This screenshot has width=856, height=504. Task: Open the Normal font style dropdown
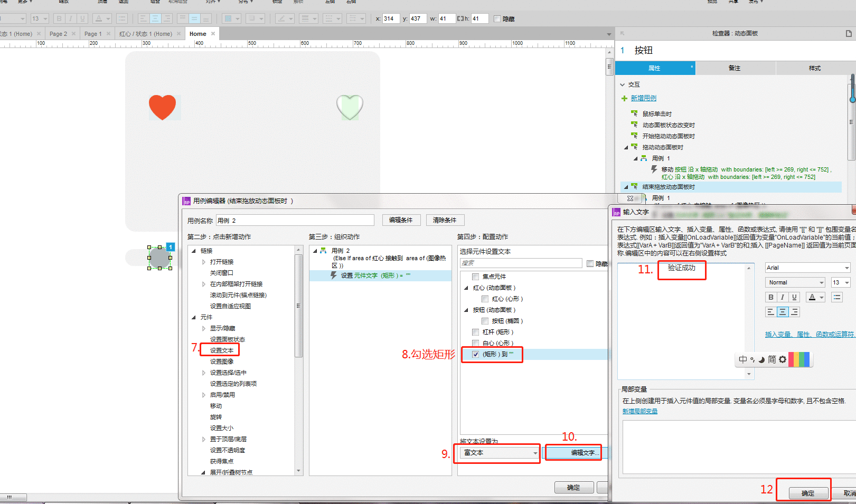coord(795,282)
